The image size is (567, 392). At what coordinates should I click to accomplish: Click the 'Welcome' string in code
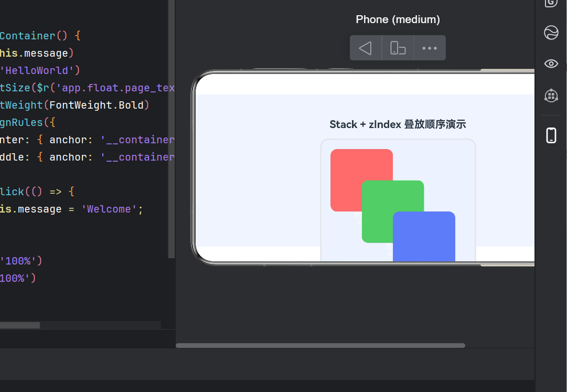tap(109, 209)
